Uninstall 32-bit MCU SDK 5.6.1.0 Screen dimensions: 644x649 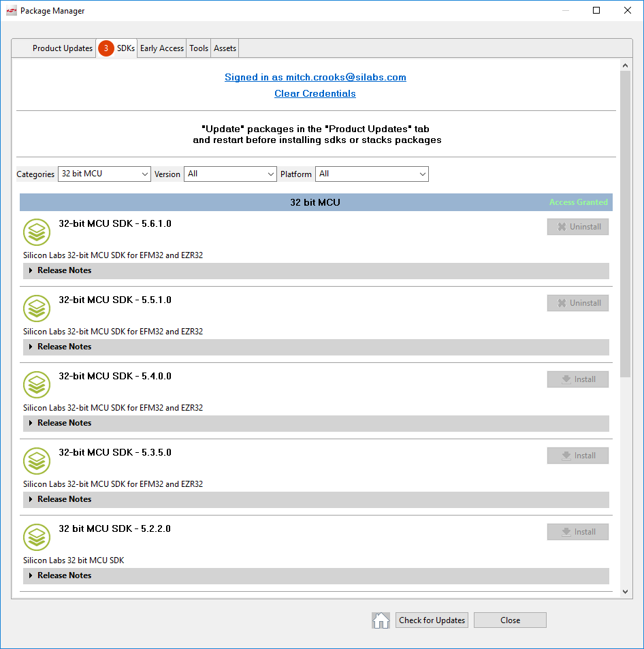pyautogui.click(x=578, y=227)
